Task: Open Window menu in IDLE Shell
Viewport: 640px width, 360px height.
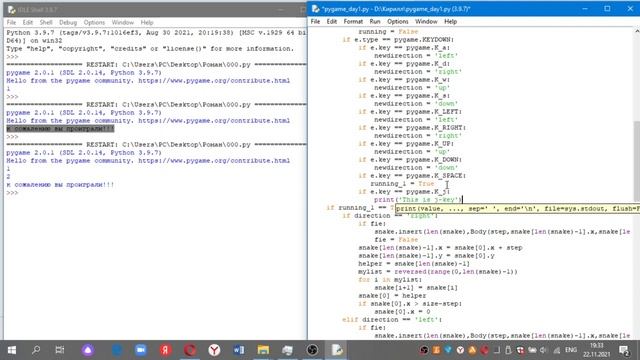Action: (x=122, y=22)
